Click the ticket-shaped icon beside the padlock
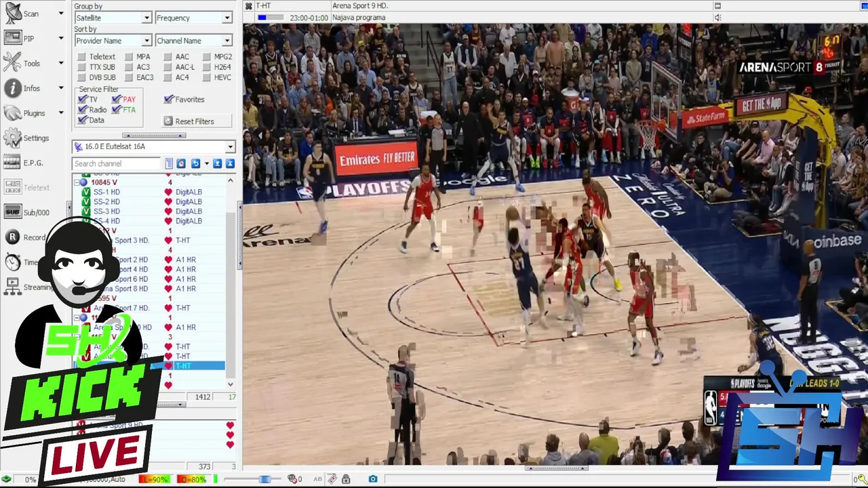This screenshot has height=488, width=868. (x=332, y=479)
